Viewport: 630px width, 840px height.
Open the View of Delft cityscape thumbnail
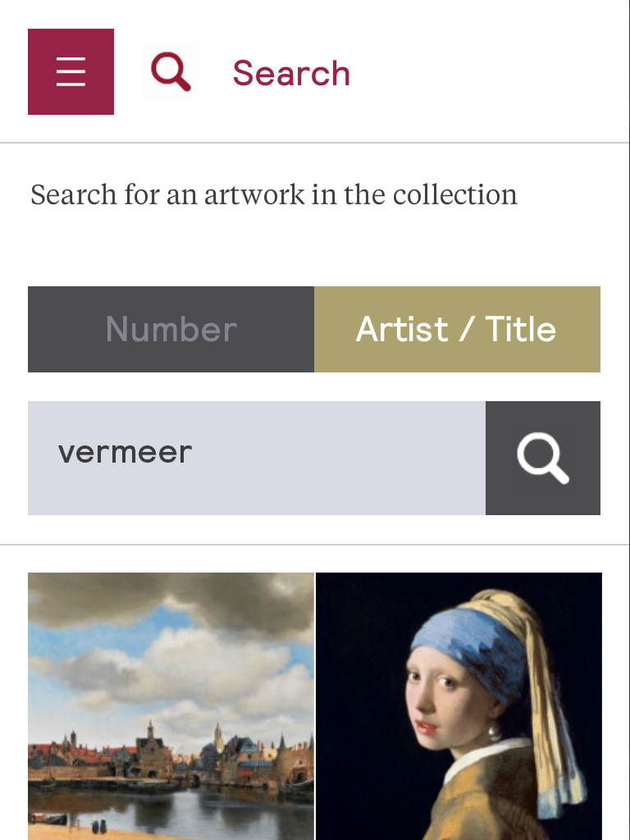click(x=171, y=705)
